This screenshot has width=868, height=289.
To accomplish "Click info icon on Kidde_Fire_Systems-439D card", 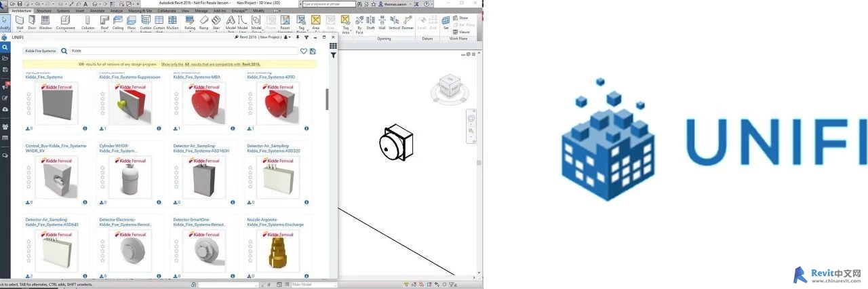I will click(307, 128).
